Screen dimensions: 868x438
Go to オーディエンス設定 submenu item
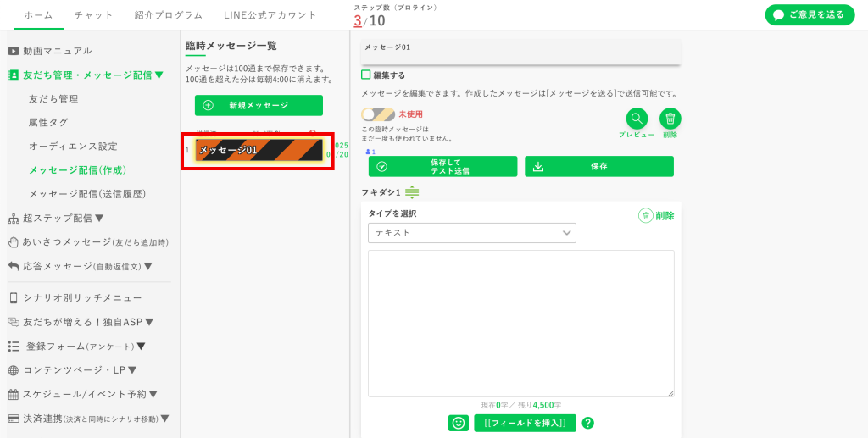point(73,147)
